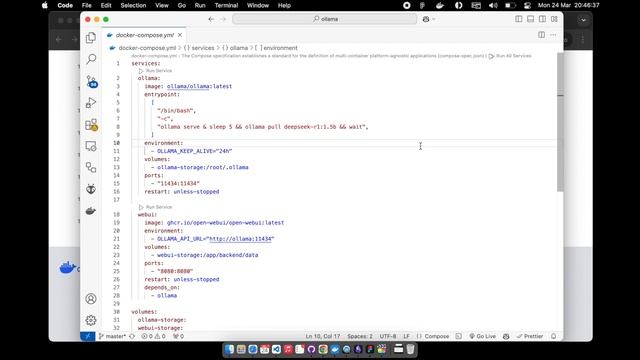The image size is (640, 360).
Task: Open the Remote Explorer view
Action: click(91, 146)
